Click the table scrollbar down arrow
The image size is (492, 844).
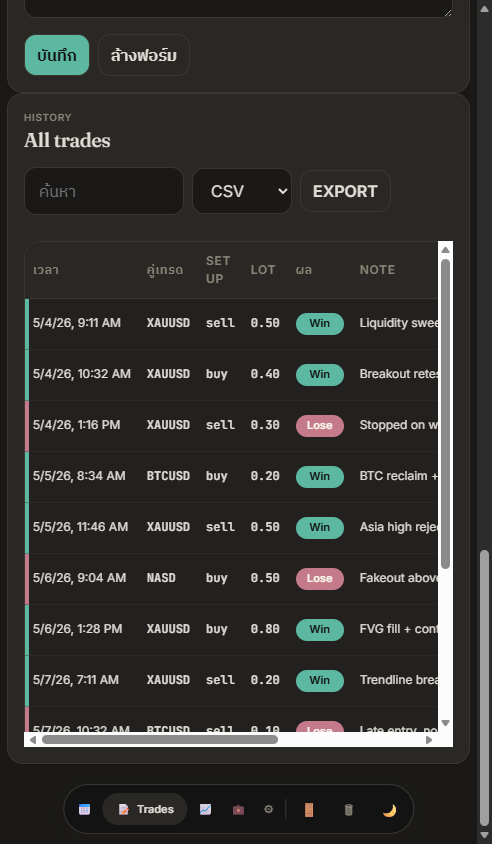coord(445,723)
